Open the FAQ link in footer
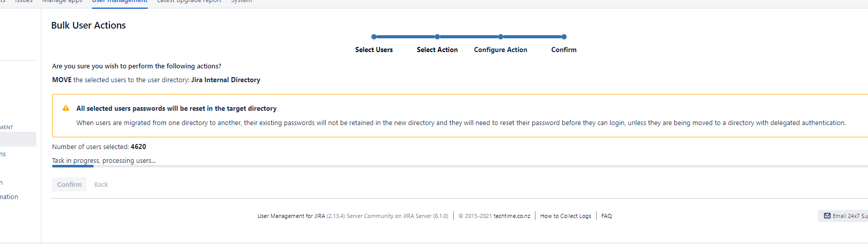 point(606,216)
